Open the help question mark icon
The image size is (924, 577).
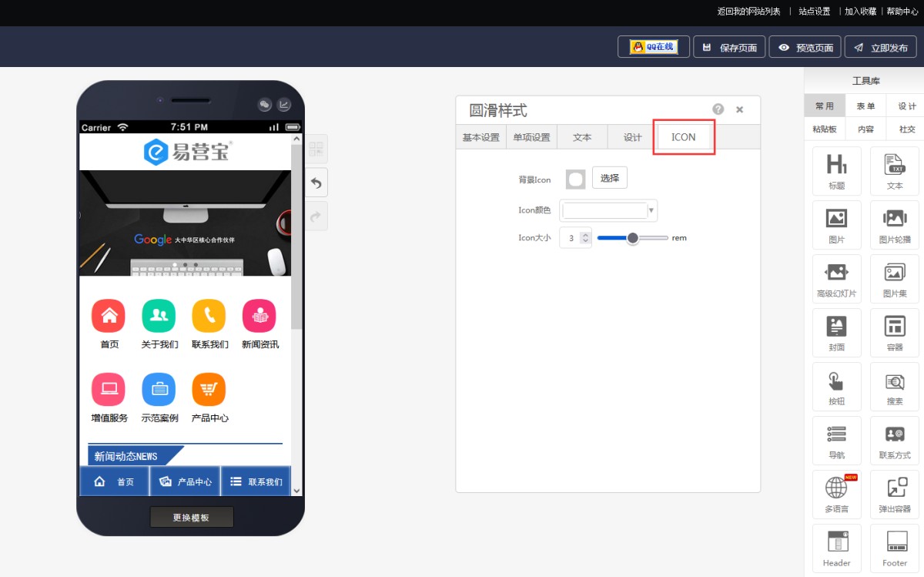(x=718, y=109)
